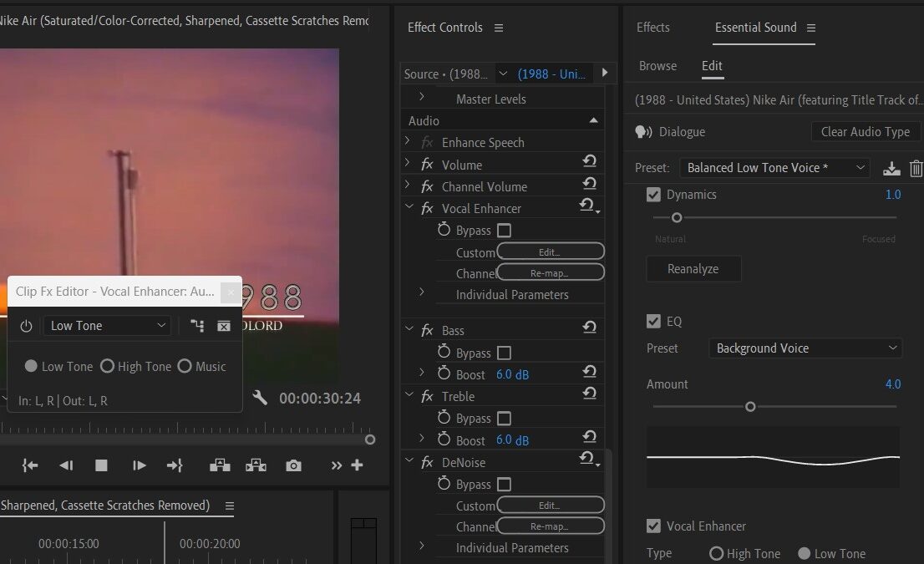The width and height of the screenshot is (924, 564).
Task: Toggle Vocal Enhancer Bypass stopwatch animation
Action: (444, 230)
